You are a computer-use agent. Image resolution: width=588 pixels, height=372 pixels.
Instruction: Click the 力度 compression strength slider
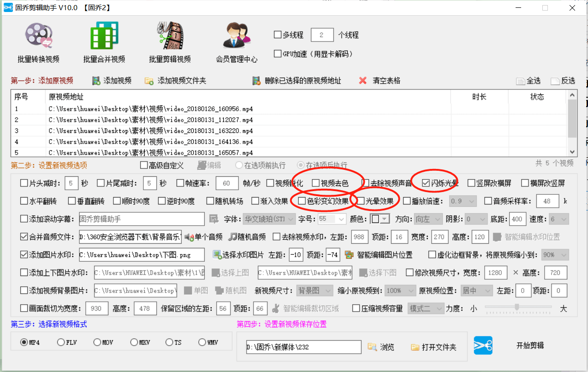point(517,307)
